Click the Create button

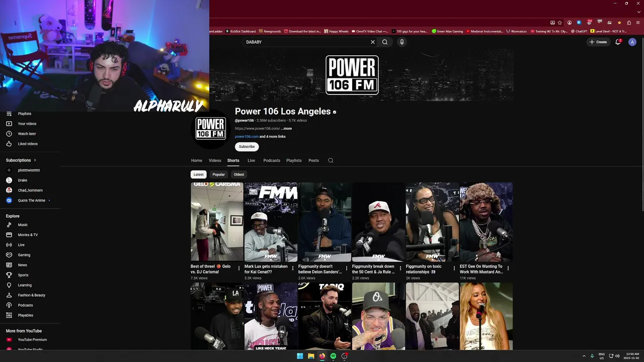coord(598,42)
